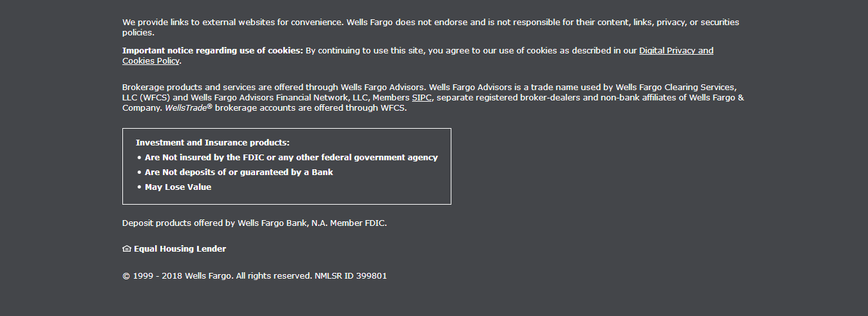Screen dimensions: 868x316
Task: Click the Equal Housing Lender text
Action: [x=180, y=249]
